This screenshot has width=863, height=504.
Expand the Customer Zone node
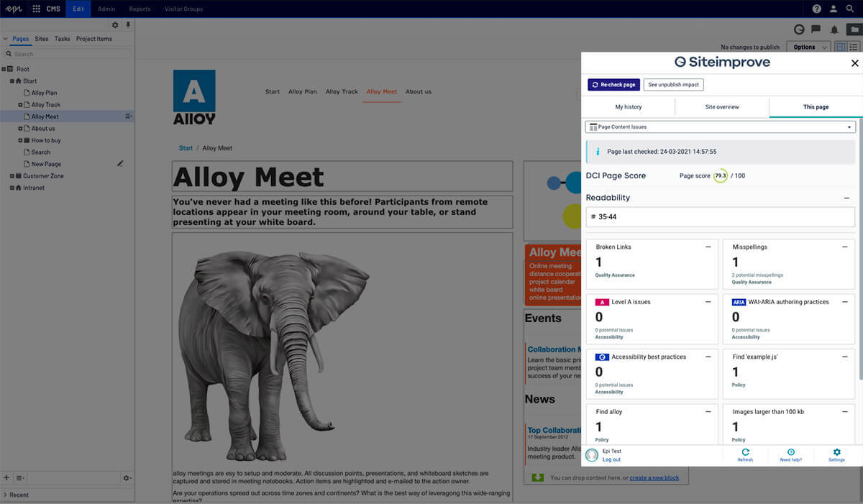coord(12,175)
